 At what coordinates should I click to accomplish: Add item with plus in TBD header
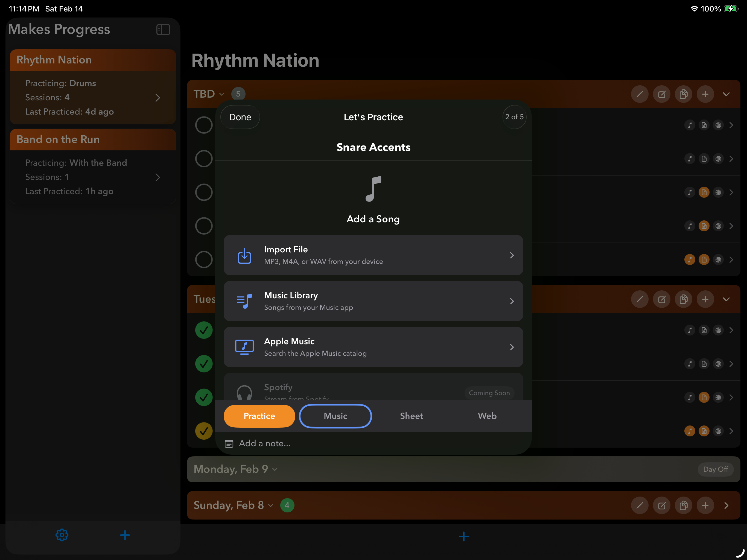point(705,94)
